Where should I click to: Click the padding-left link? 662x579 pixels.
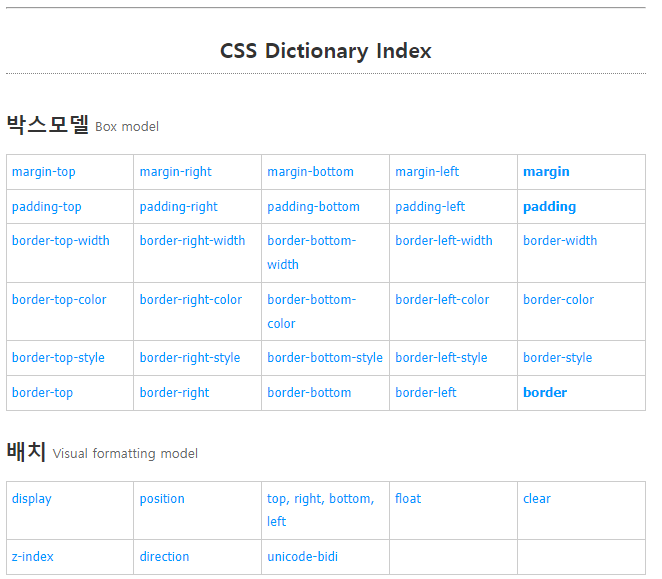point(430,207)
